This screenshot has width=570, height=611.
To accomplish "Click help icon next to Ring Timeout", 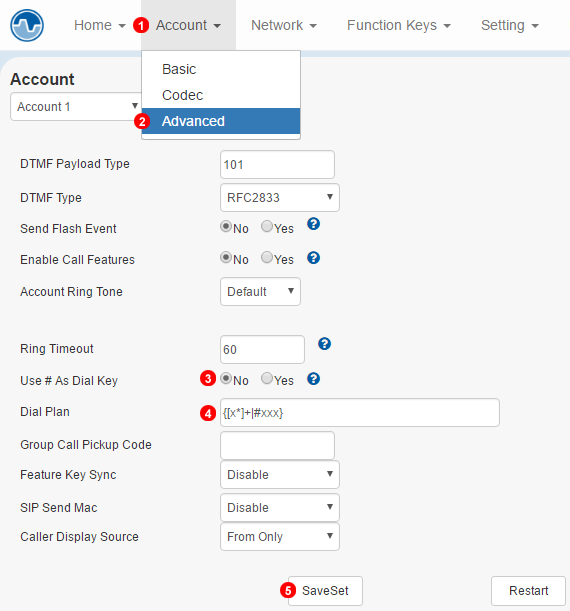I will 325,344.
